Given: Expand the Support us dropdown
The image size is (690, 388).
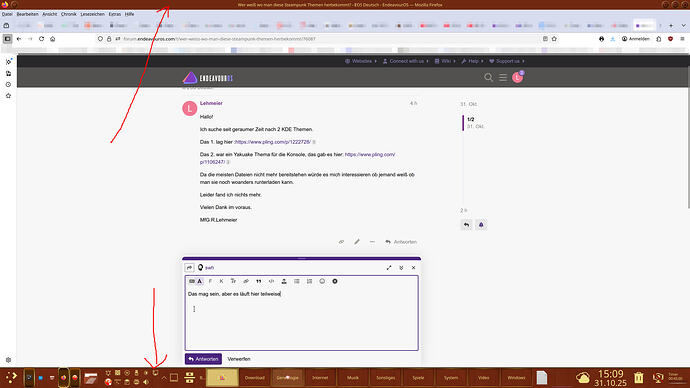Looking at the screenshot, I should point(507,61).
